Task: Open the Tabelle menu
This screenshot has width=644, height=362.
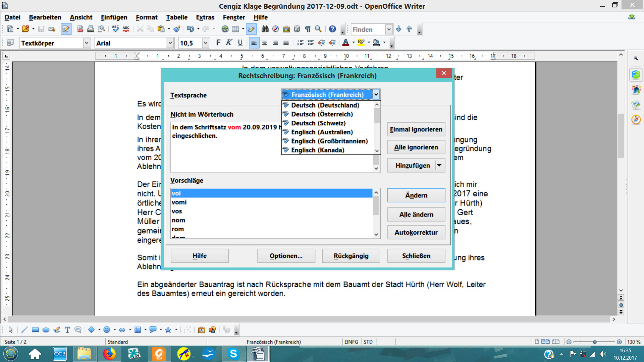Action: click(x=177, y=17)
